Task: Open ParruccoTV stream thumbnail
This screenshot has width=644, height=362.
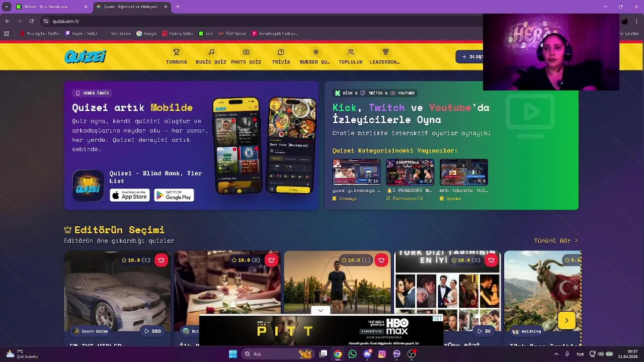Action: click(x=410, y=172)
